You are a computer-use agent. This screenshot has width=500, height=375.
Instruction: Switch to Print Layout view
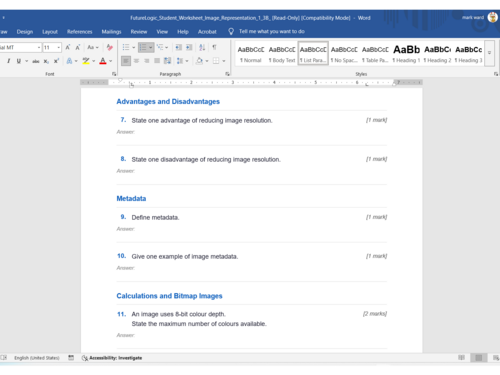tap(479, 358)
